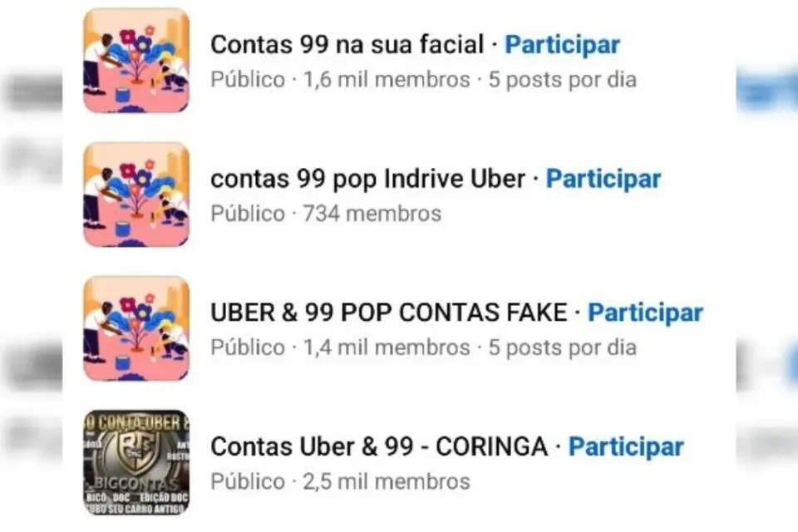Screen dimensions: 798x532
Task: Join 'Contas Uber & 99 - CORINGA' via Participar
Action: [x=627, y=446]
